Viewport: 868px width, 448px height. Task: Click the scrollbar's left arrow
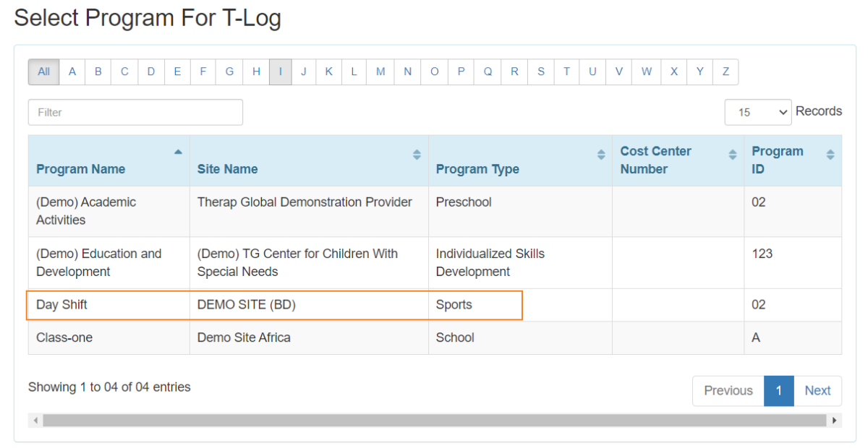pyautogui.click(x=35, y=420)
